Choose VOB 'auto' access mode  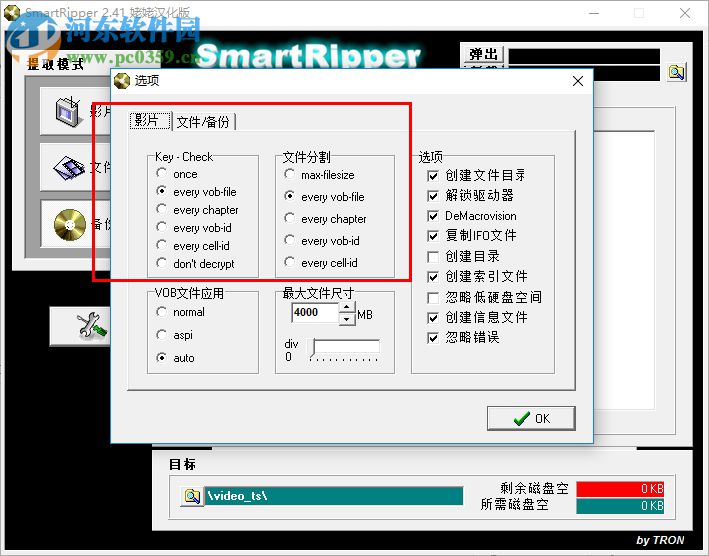[x=161, y=358]
